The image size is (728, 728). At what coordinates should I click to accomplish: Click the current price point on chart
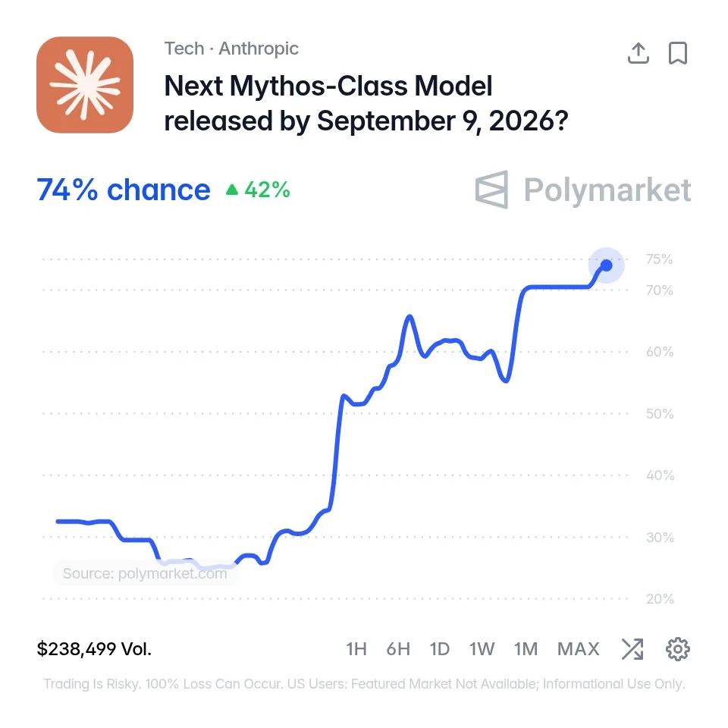607,265
